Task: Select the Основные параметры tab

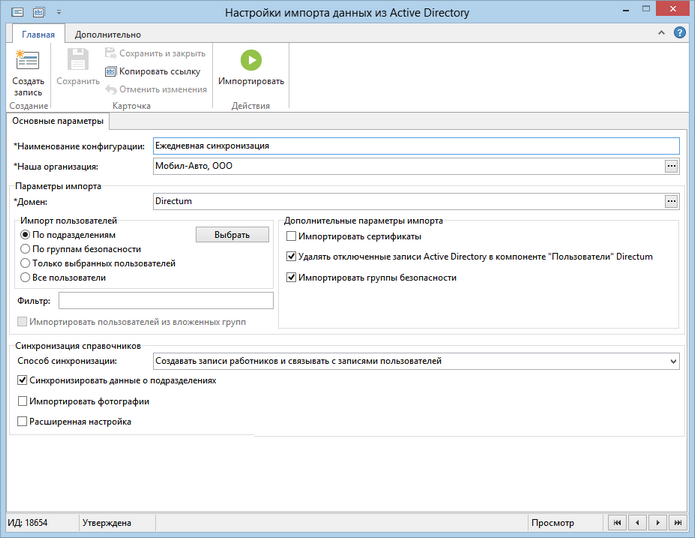Action: (58, 121)
